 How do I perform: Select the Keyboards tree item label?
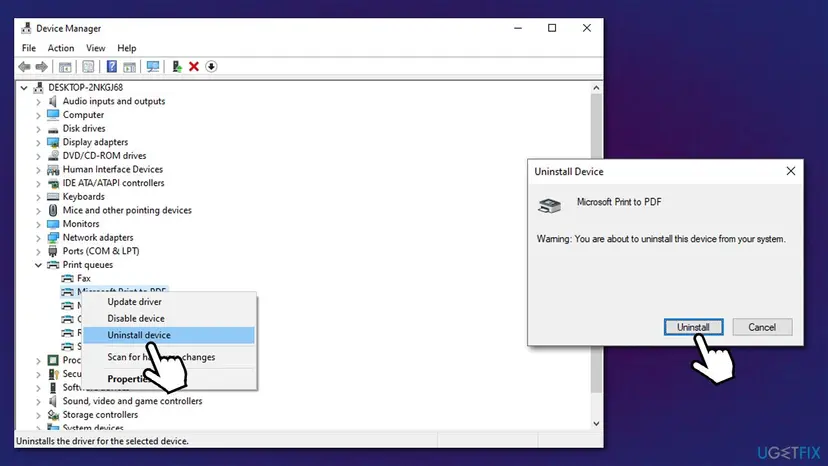pos(83,197)
